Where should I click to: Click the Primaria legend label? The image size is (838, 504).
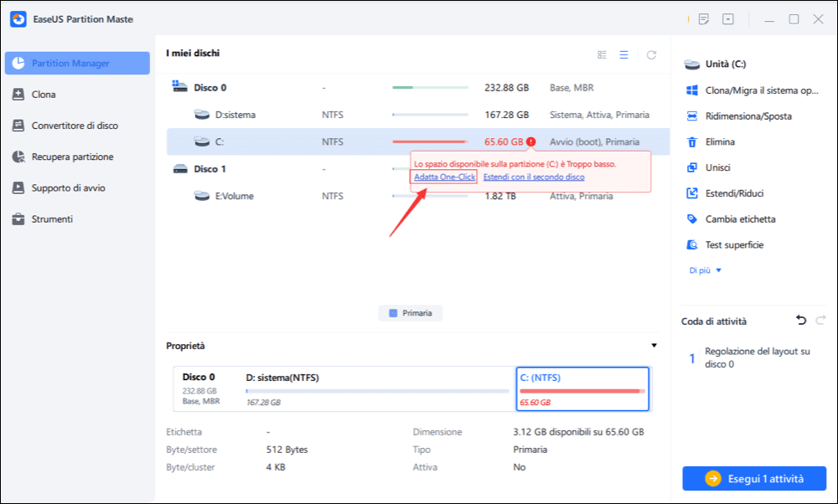[x=411, y=313]
